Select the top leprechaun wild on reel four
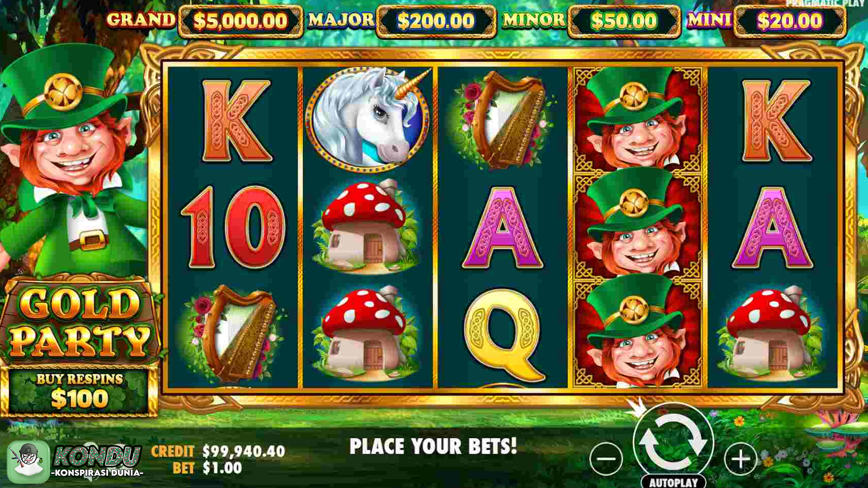The width and height of the screenshot is (868, 488). 637,119
